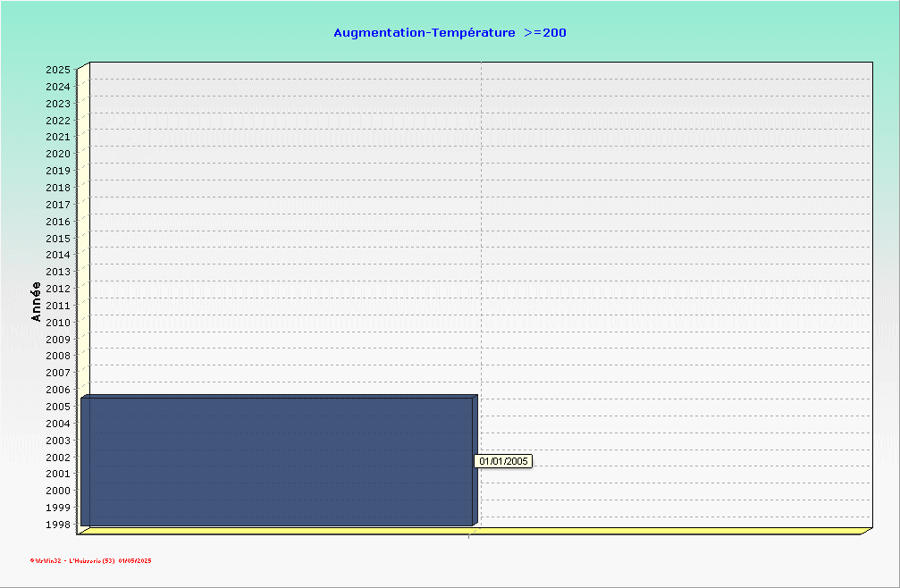900x588 pixels.
Task: Click the 2006 axis label
Action: (58, 390)
